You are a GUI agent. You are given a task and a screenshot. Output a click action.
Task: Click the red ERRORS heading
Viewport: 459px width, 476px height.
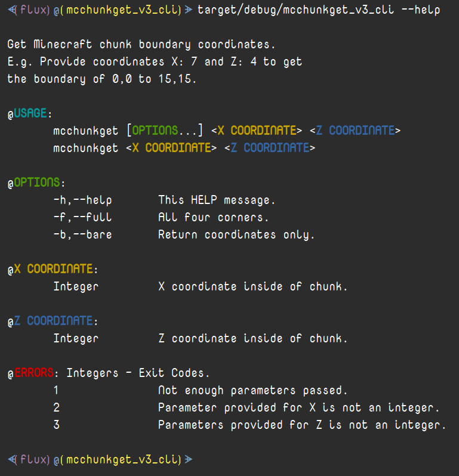coord(33,372)
